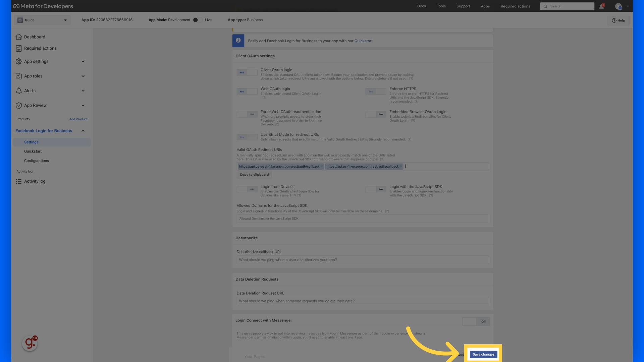
Task: Open the account dropdown arrow
Action: [628, 6]
